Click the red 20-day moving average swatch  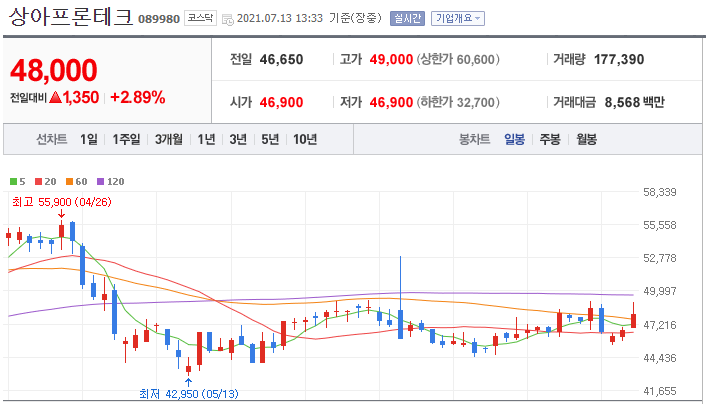(39, 182)
